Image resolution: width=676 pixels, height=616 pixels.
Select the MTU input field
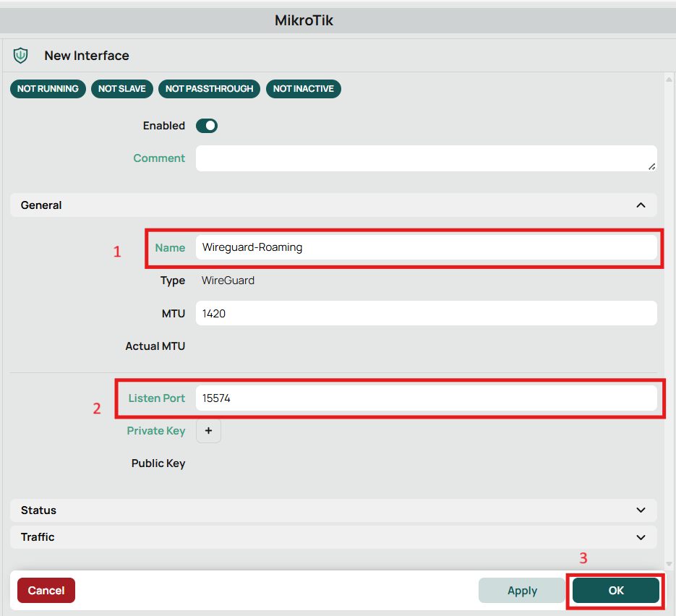[x=427, y=313]
